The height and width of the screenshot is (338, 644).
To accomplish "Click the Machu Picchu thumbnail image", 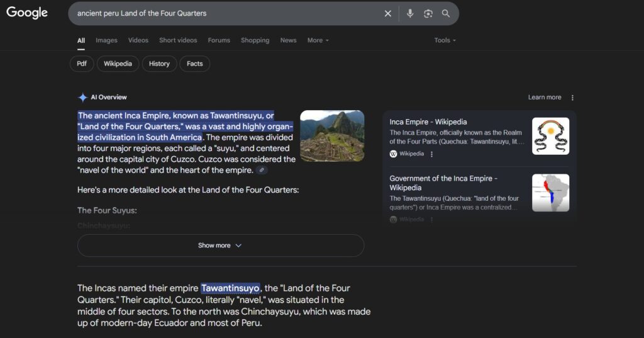I will 332,136.
